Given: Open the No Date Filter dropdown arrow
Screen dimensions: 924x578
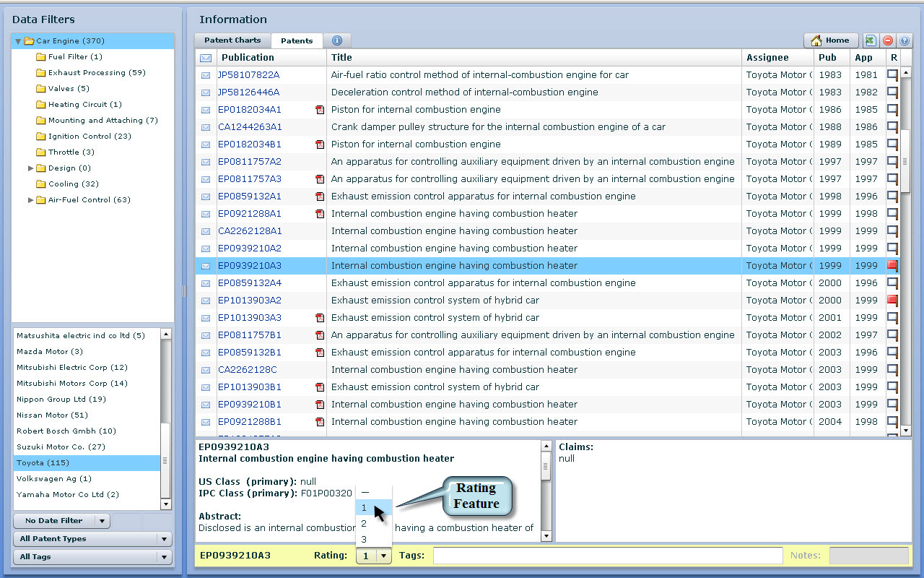Looking at the screenshot, I should coord(103,521).
